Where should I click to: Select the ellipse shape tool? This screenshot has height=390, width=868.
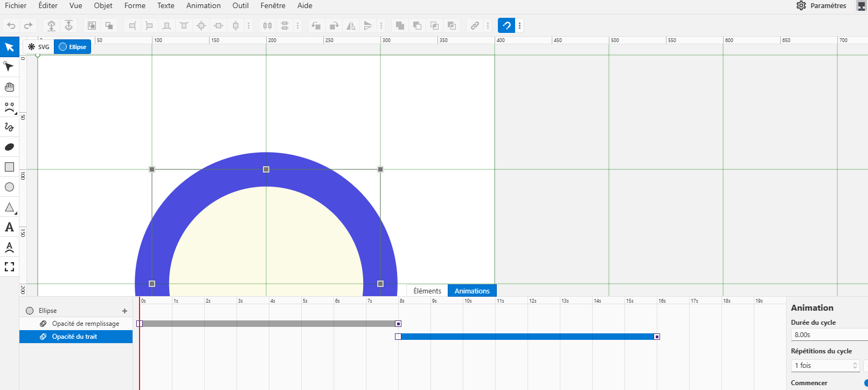(x=9, y=187)
